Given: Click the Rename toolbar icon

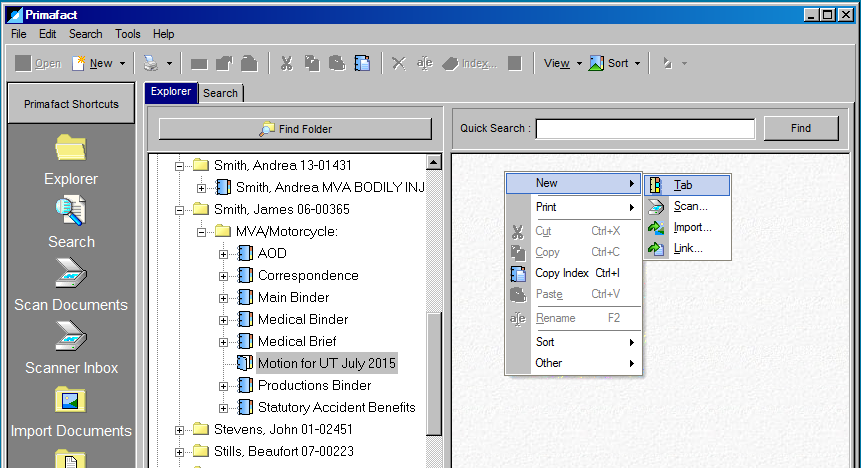Looking at the screenshot, I should click(424, 63).
